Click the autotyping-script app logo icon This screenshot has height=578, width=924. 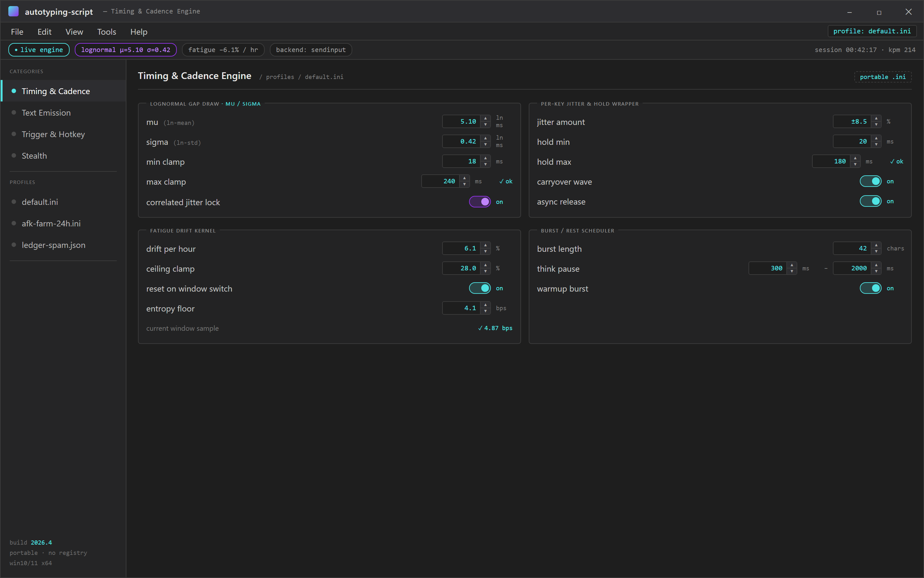pyautogui.click(x=13, y=11)
